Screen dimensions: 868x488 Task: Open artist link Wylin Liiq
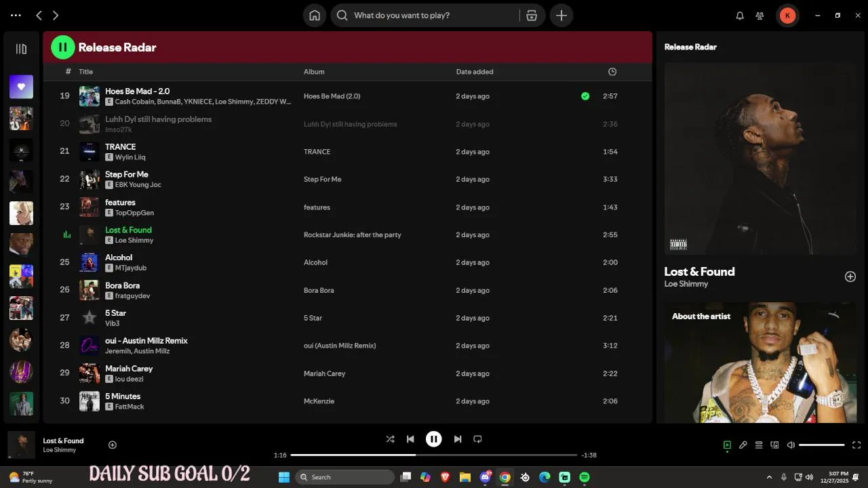click(130, 157)
